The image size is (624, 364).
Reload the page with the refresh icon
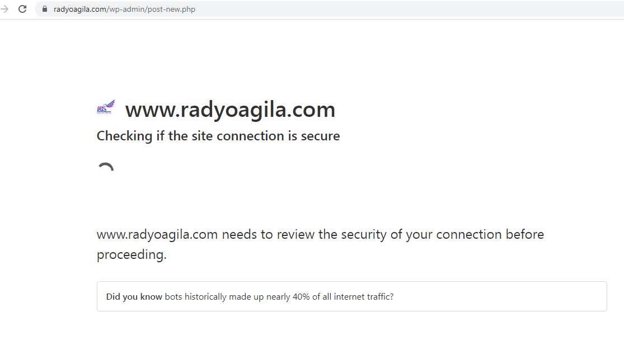(22, 9)
